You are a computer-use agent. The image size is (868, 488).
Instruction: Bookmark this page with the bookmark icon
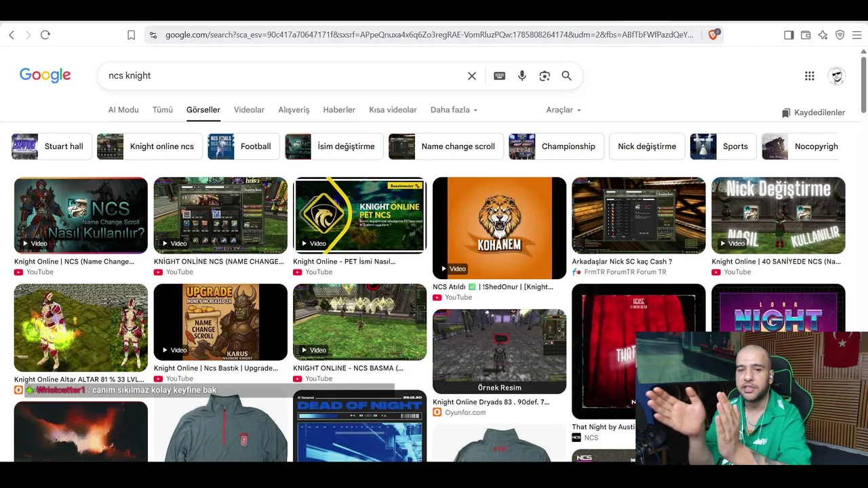click(x=132, y=35)
